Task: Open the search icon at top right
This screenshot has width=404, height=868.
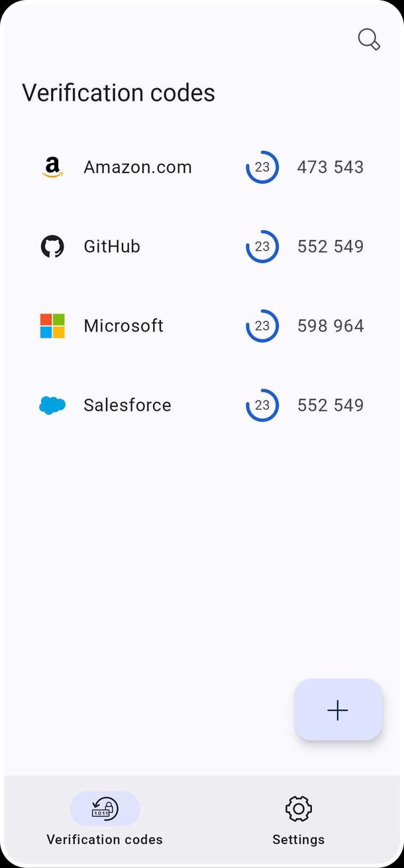Action: click(368, 39)
